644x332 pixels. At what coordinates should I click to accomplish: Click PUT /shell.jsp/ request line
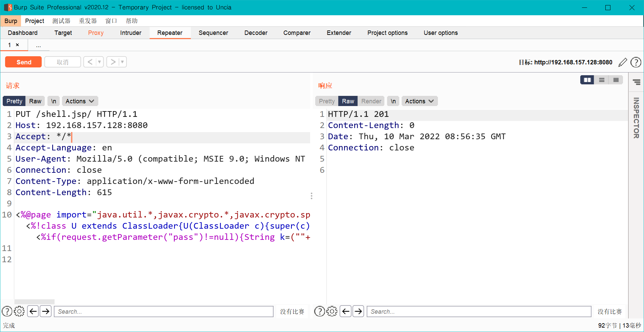pyautogui.click(x=77, y=114)
